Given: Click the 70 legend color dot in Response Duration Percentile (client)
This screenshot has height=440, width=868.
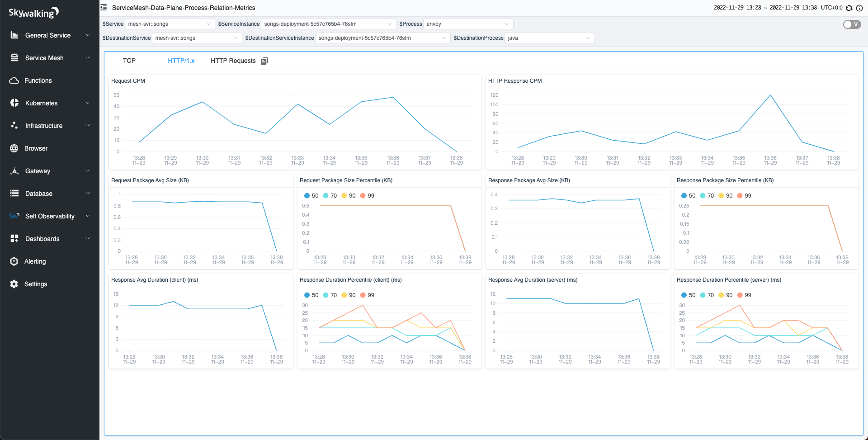Looking at the screenshot, I should click(x=325, y=295).
